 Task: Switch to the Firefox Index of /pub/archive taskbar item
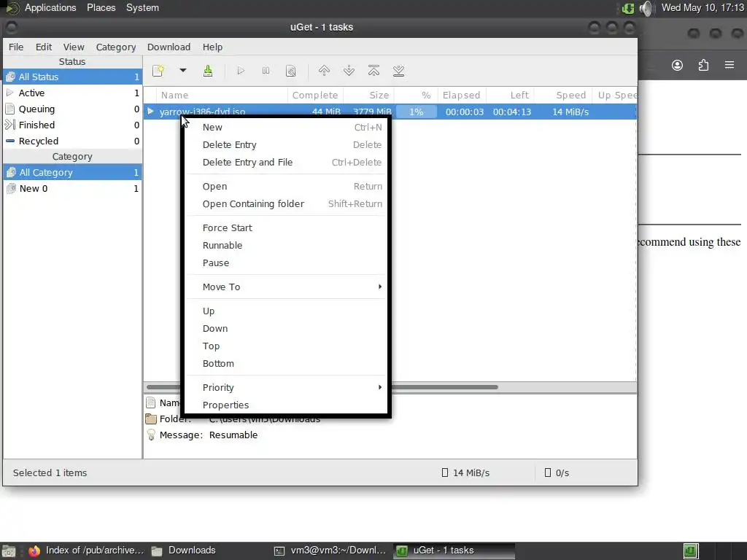[x=86, y=551]
